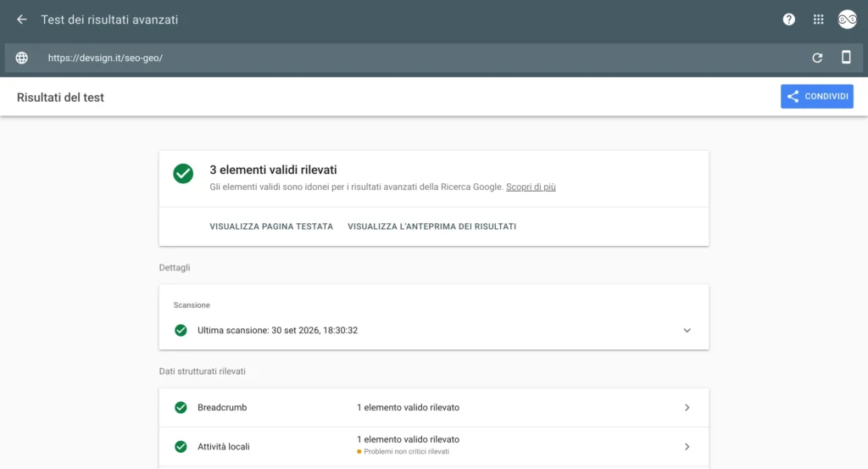Open the Scopri di più link
This screenshot has width=868, height=469.
531,187
